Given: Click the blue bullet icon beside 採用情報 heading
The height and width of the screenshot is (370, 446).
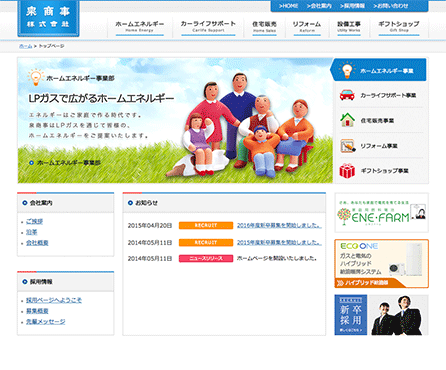Looking at the screenshot, I should [25, 282].
